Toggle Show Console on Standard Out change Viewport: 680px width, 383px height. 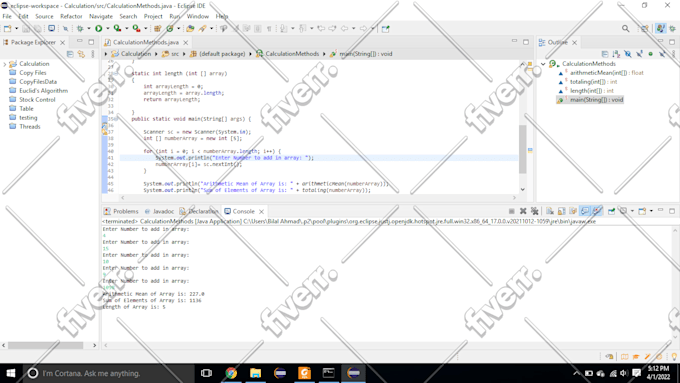click(x=585, y=211)
